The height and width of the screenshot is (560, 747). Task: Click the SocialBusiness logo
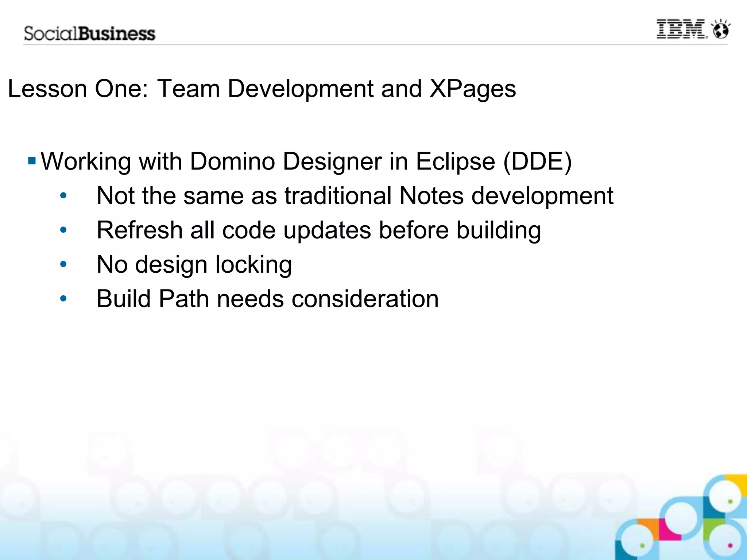(90, 34)
